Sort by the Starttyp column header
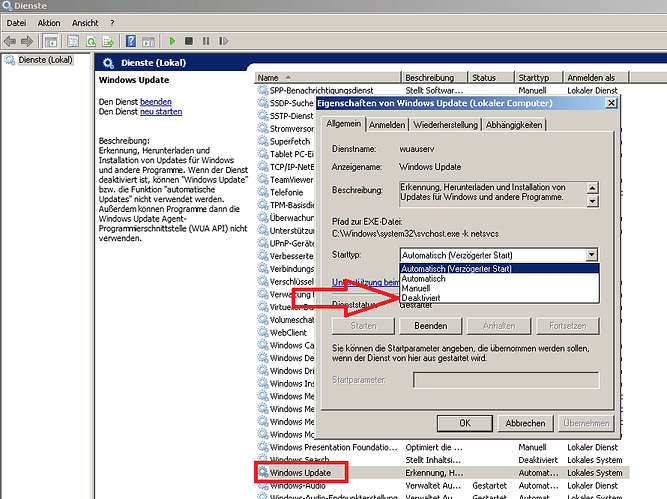Screen dimensions: 667x499 [539, 78]
